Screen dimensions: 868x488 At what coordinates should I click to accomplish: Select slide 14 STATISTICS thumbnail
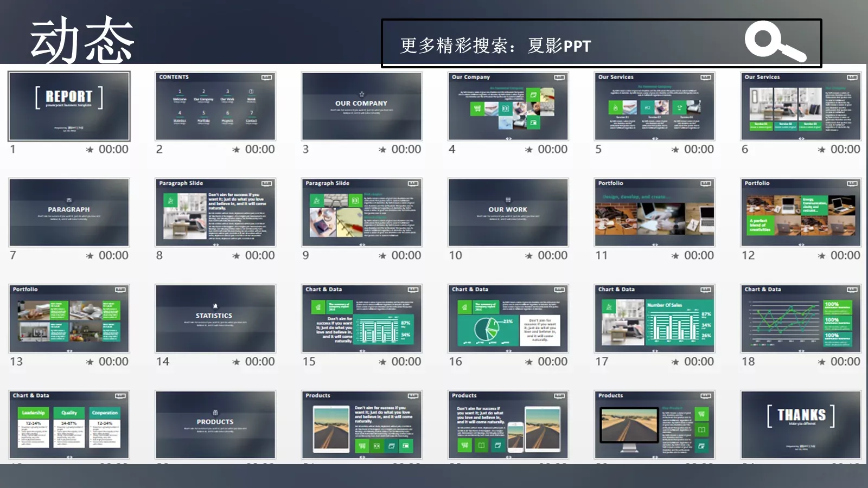pos(215,318)
